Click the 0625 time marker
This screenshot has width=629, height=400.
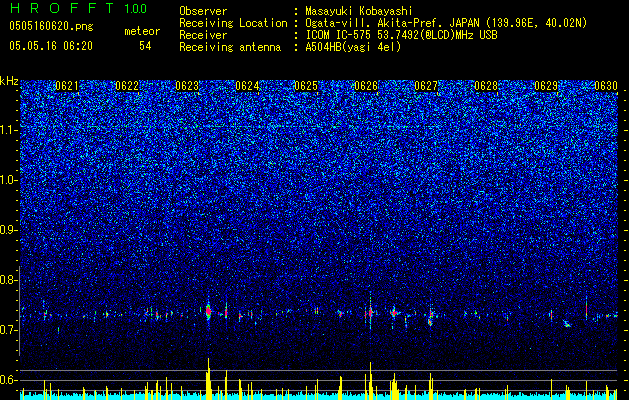coord(306,86)
